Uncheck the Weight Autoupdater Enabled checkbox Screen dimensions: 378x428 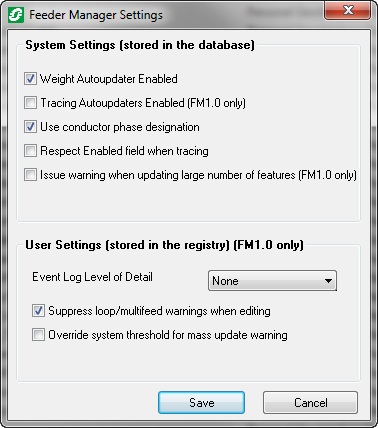coord(30,79)
